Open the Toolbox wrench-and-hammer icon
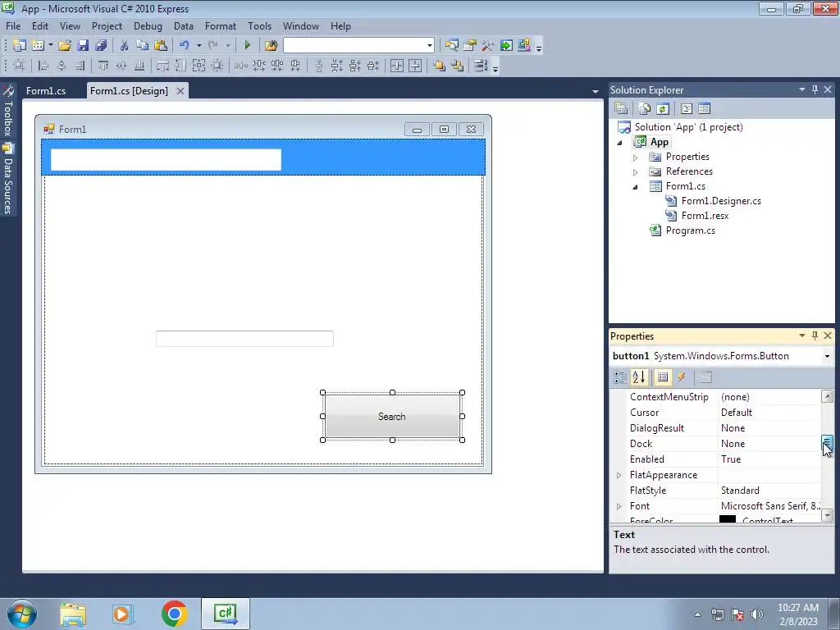This screenshot has height=630, width=840. click(487, 46)
